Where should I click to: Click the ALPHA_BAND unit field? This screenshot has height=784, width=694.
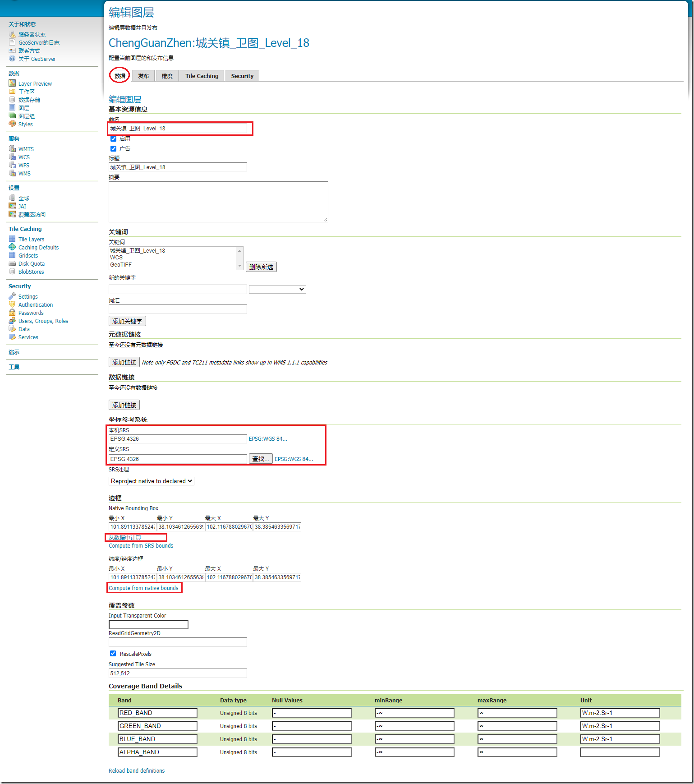620,752
